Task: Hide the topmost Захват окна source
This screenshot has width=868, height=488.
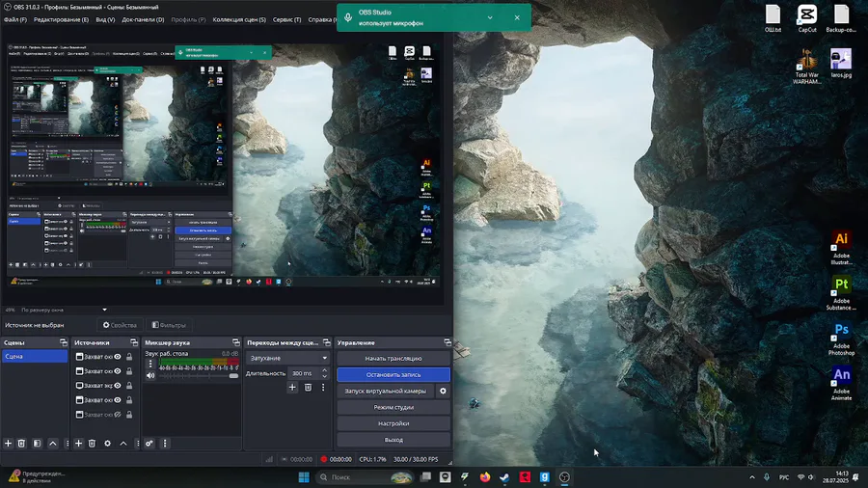Action: coord(118,356)
